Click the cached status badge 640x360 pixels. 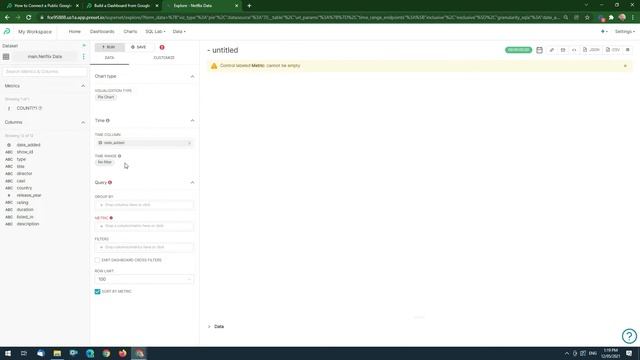tap(518, 50)
